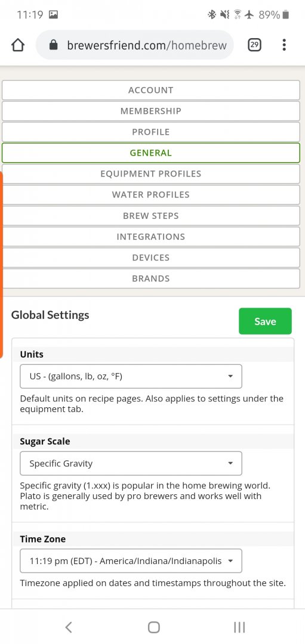Screen dimensions: 305x644
Task: Open the WATER PROFILES tab
Action: 151,194
